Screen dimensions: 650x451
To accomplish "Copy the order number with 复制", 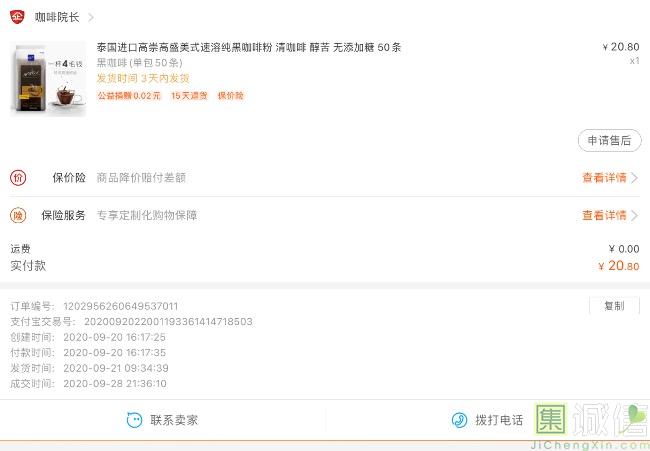I will coord(614,306).
